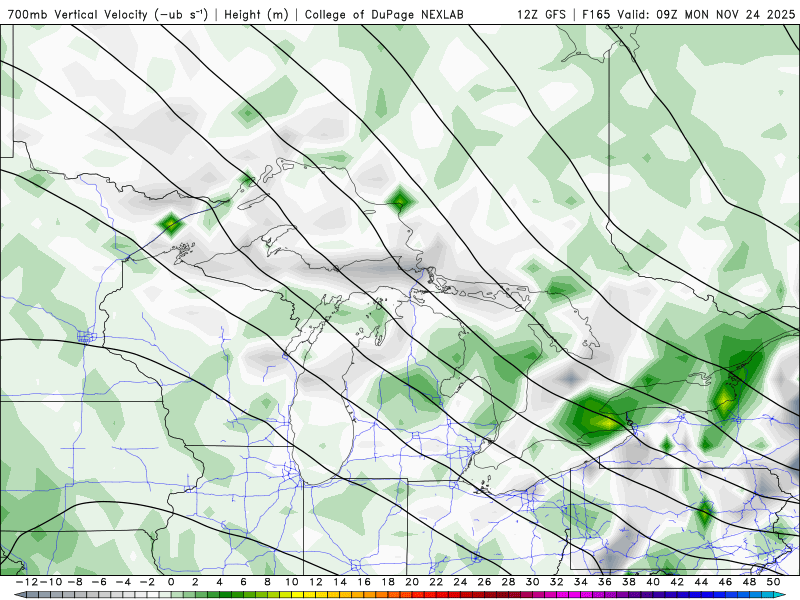Click the -12 legend value
This screenshot has width=800, height=600.
pos(26,582)
